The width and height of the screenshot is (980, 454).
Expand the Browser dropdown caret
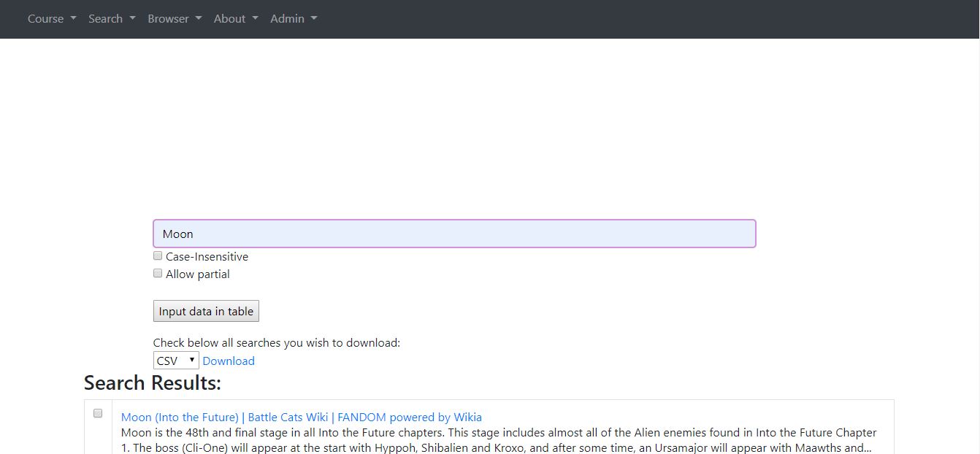coord(198,19)
